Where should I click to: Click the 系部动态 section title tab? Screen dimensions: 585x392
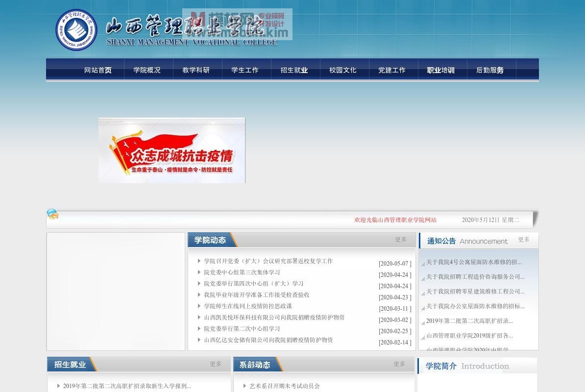[255, 365]
